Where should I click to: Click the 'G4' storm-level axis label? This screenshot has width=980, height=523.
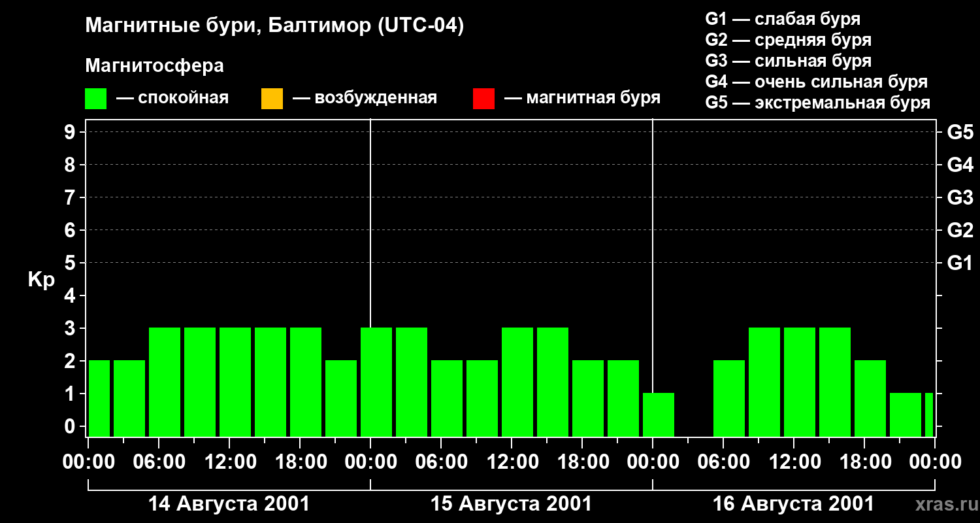tap(960, 165)
